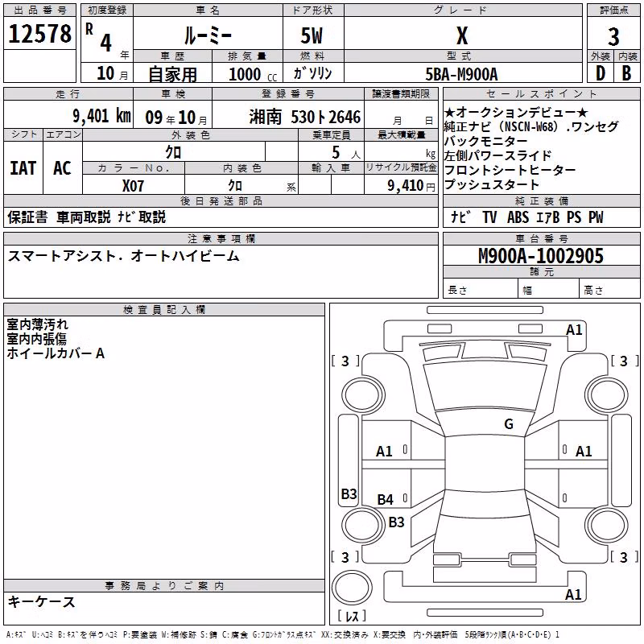Click the A1 mark on rear bumper
This screenshot has width=644, height=644.
(x=573, y=594)
